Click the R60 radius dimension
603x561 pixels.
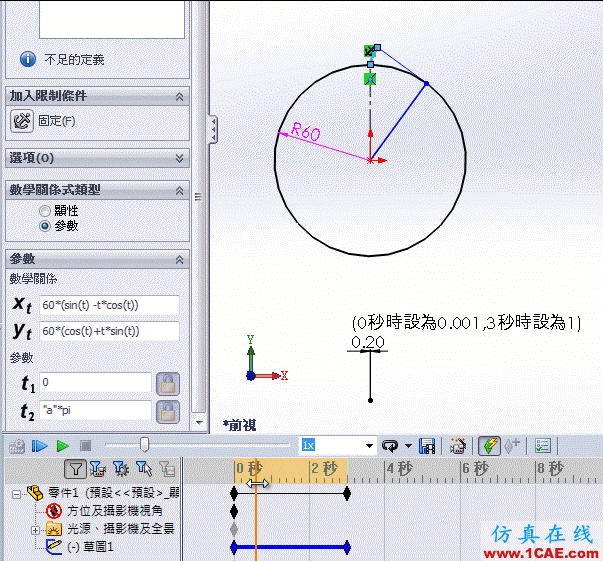click(306, 132)
